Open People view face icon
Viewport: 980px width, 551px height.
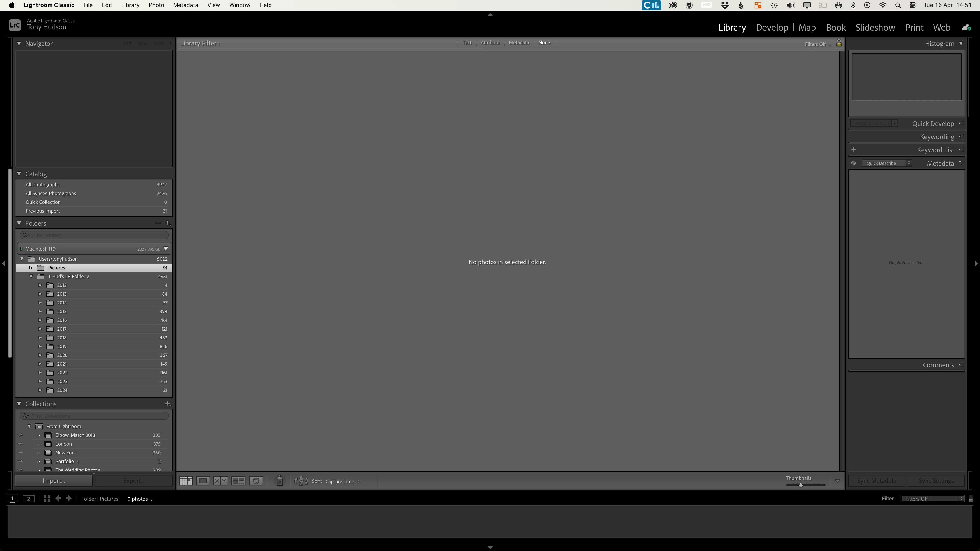click(256, 481)
